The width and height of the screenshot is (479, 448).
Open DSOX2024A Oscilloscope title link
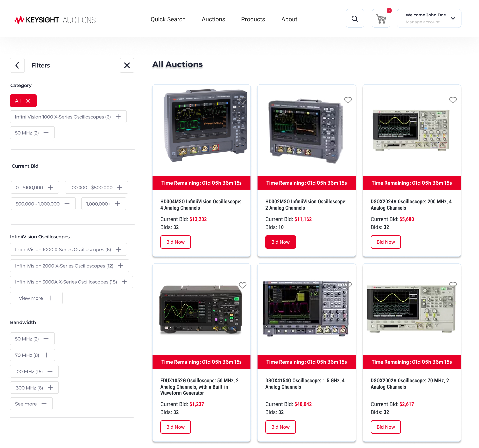click(411, 205)
